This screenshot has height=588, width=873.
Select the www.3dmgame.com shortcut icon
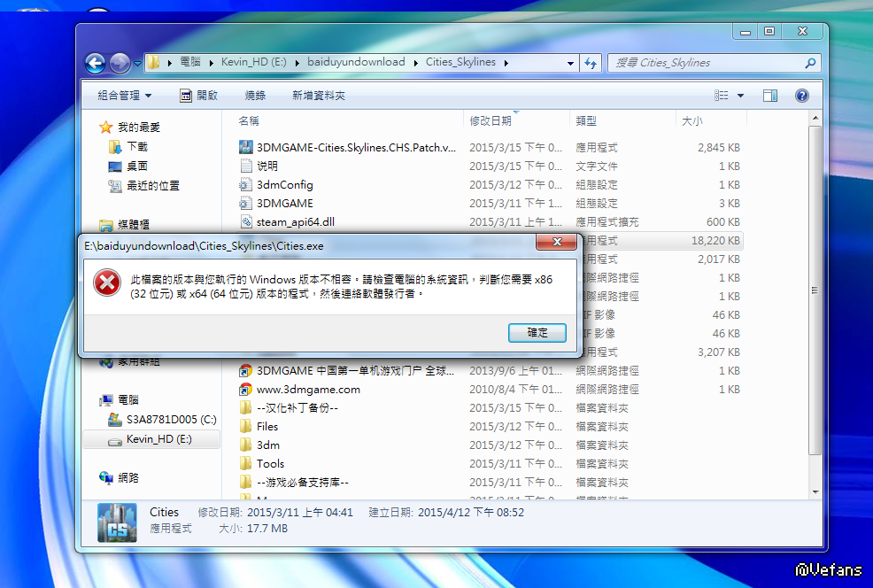[245, 390]
